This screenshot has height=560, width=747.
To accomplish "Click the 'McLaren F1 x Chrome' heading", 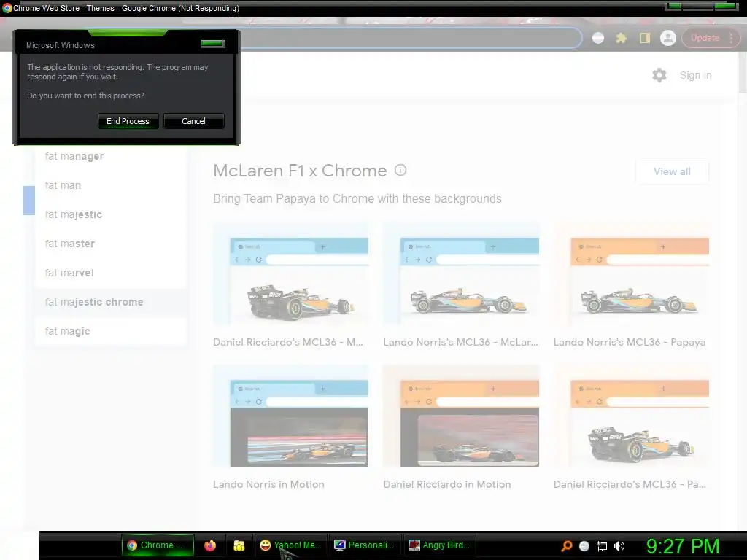I will pos(300,171).
